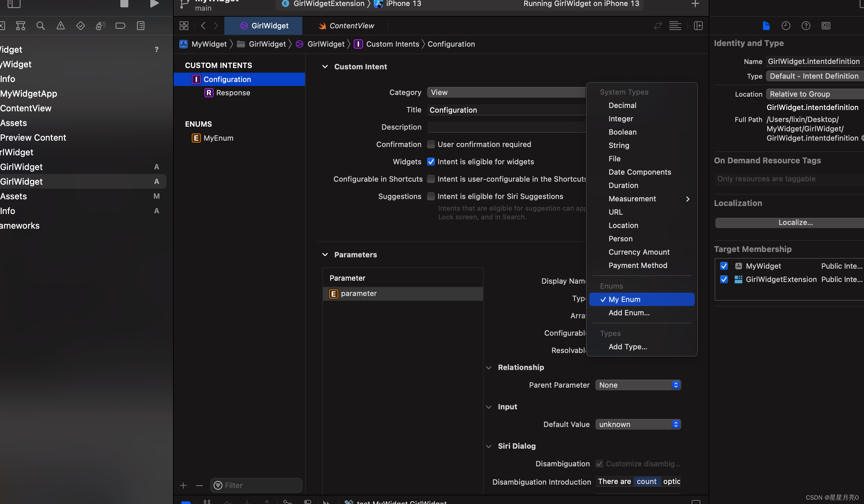Click the Stop button in toolbar
The height and width of the screenshot is (504, 864).
[124, 3]
